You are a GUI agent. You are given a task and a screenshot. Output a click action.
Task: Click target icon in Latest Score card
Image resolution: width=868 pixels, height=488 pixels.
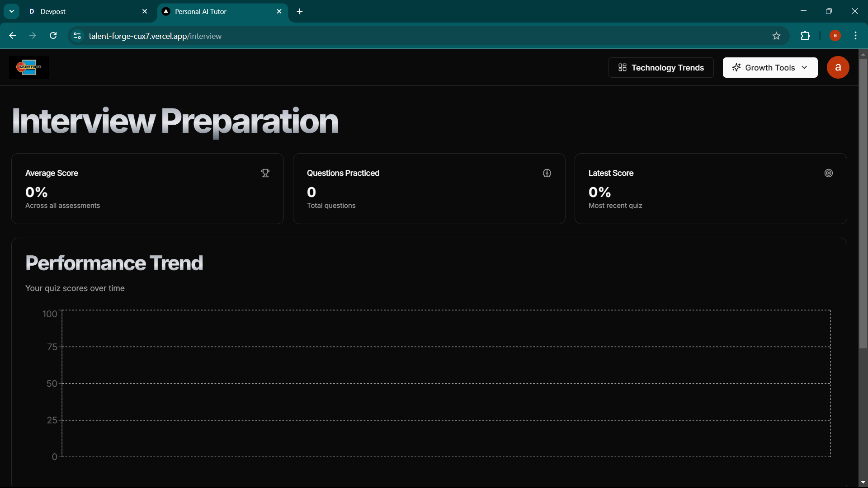(828, 173)
